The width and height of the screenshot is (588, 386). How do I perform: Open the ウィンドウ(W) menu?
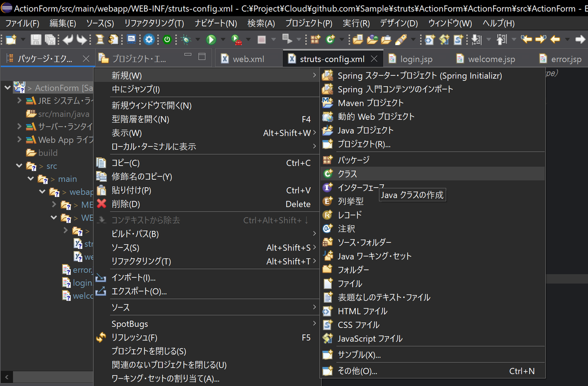pos(450,24)
